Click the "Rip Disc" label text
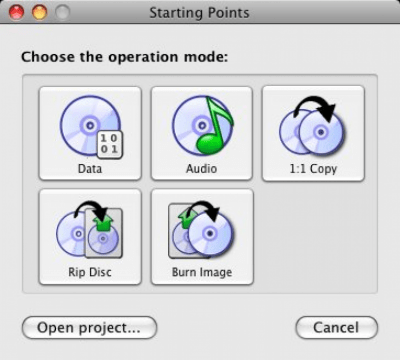 point(90,272)
